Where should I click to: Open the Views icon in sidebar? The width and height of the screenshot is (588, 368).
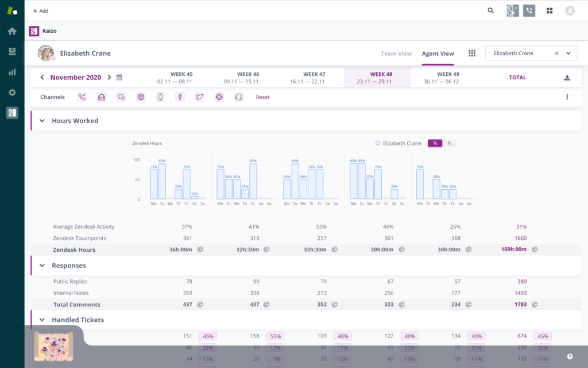(12, 51)
